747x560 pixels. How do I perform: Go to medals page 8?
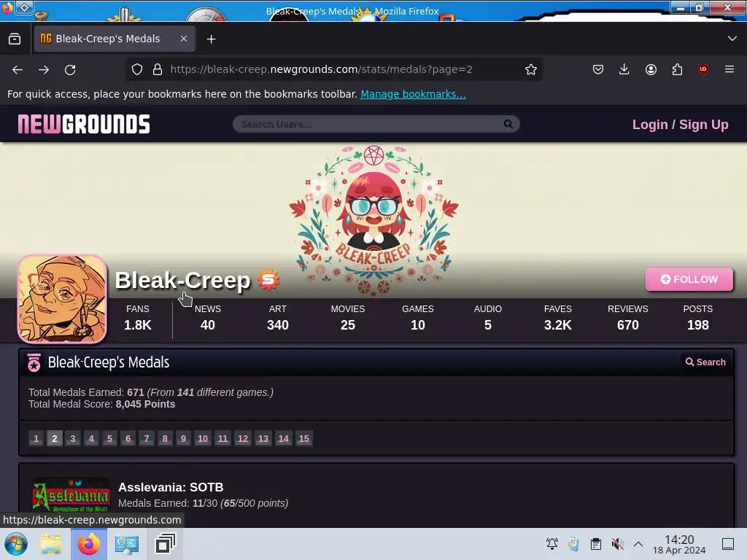165,438
